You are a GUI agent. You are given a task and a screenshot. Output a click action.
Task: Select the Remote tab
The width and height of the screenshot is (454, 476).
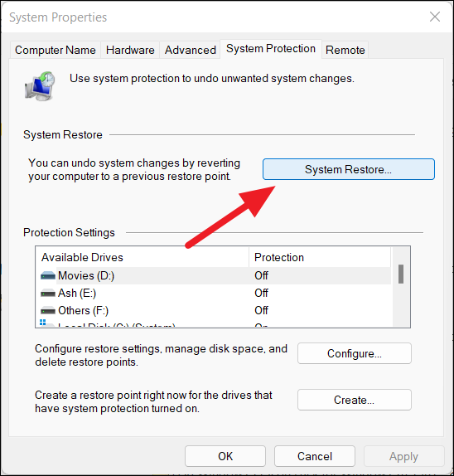[x=345, y=50]
